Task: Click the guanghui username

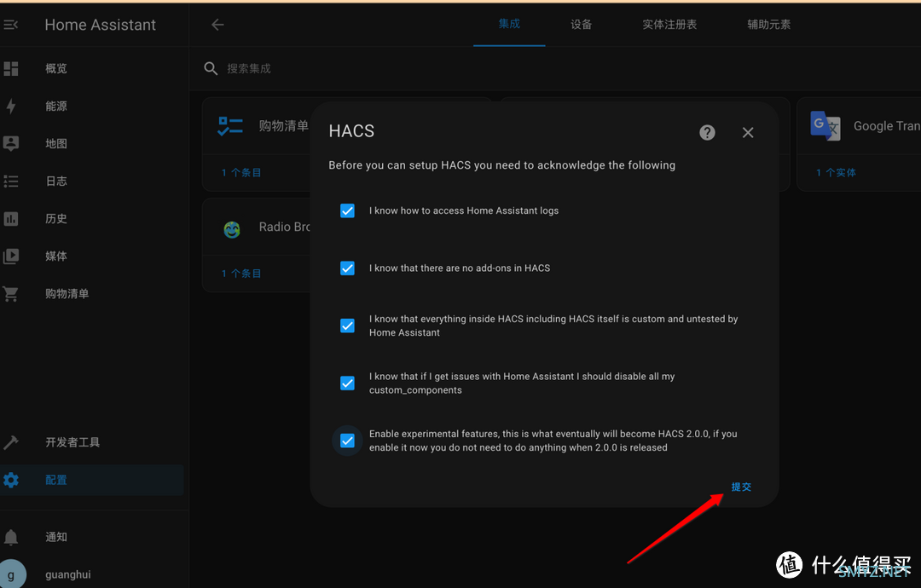Action: pos(68,574)
